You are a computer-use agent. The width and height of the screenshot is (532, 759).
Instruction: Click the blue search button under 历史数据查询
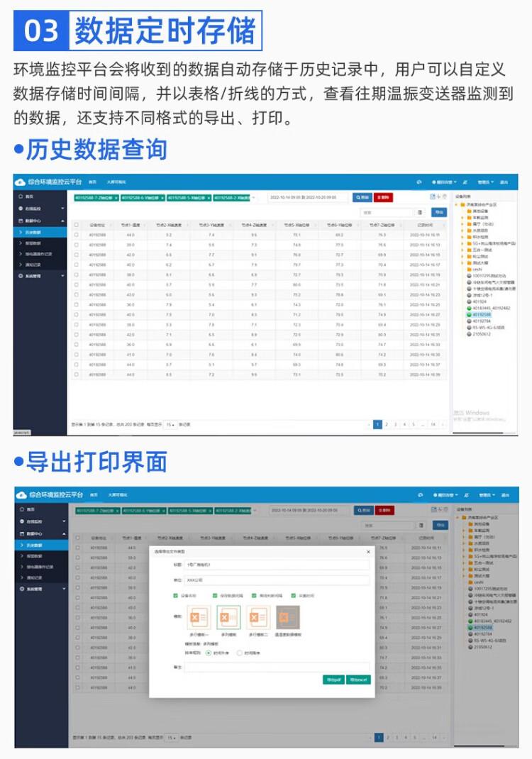[362, 197]
